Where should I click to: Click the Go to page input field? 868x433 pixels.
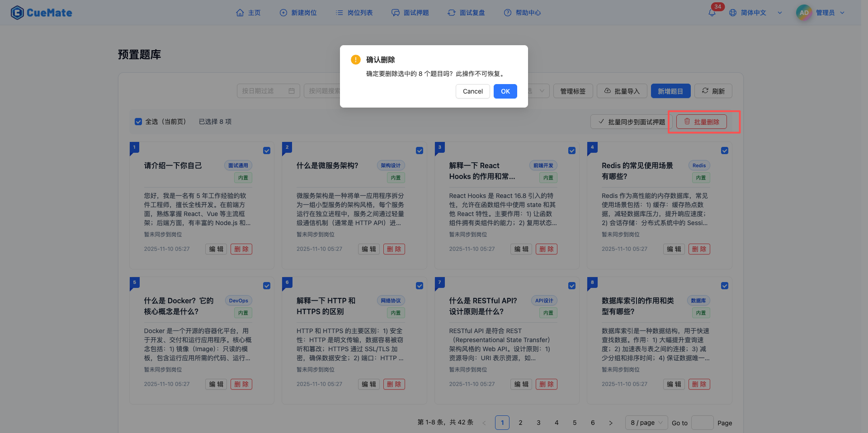click(x=702, y=423)
